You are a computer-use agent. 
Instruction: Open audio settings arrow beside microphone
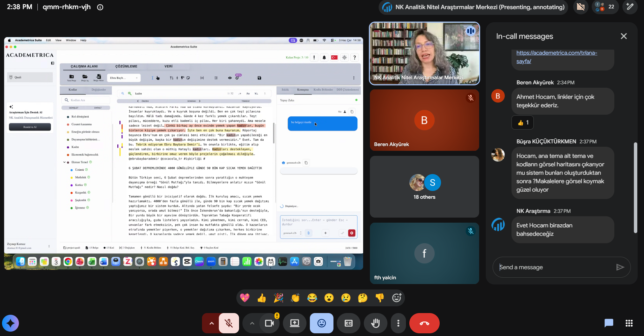coord(211,323)
